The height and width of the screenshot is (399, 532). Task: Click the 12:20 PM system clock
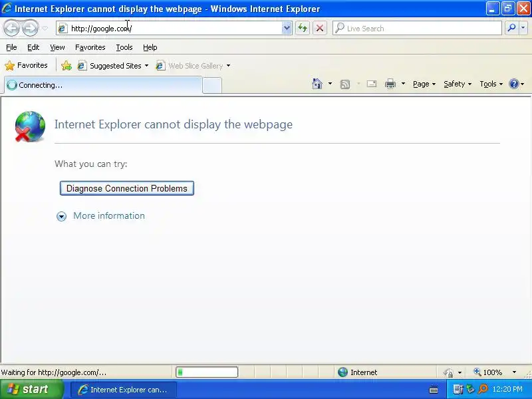[x=507, y=389]
